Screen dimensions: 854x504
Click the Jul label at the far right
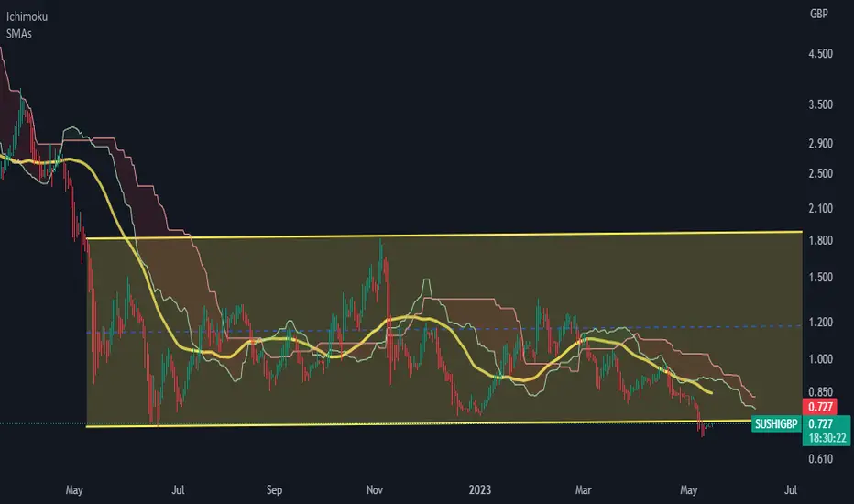point(791,490)
